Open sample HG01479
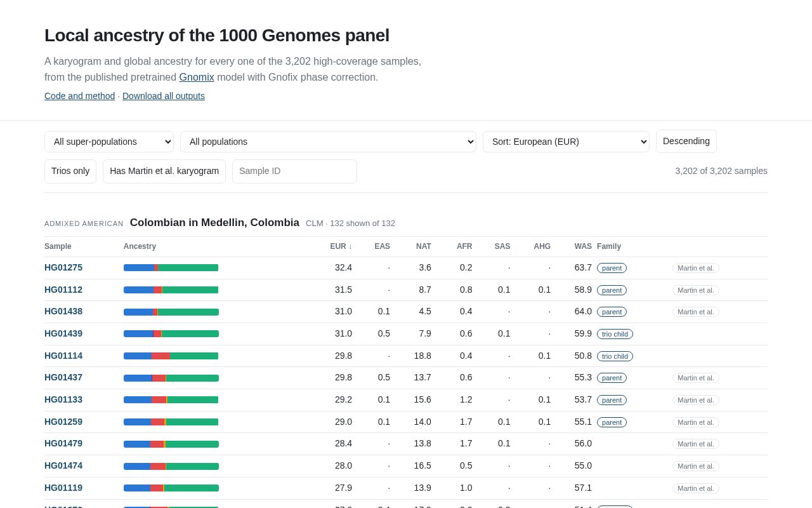The image size is (812, 508). click(63, 443)
